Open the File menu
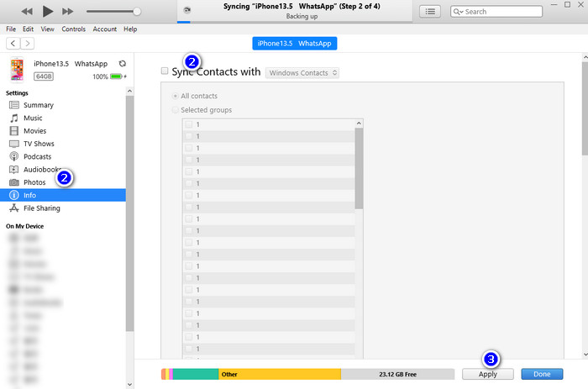 pos(11,29)
